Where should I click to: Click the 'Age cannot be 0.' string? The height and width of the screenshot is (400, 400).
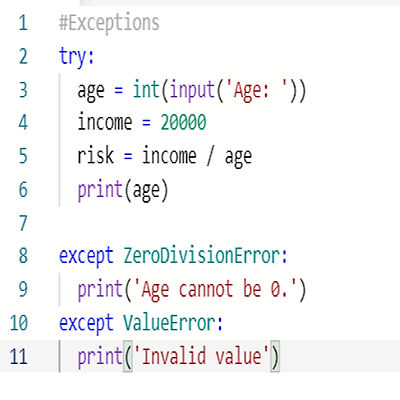pyautogui.click(x=215, y=289)
